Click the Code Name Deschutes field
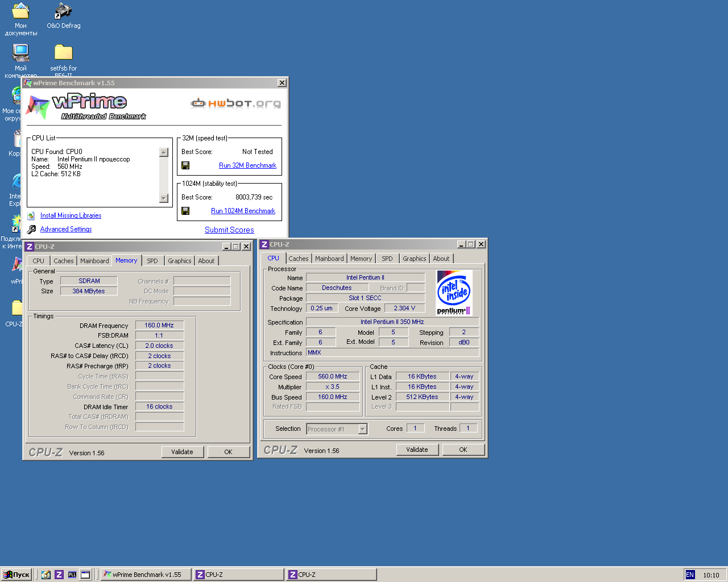 (337, 288)
